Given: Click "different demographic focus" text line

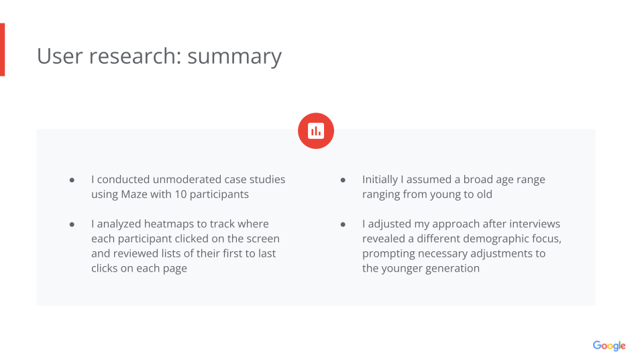Looking at the screenshot, I should tap(462, 239).
